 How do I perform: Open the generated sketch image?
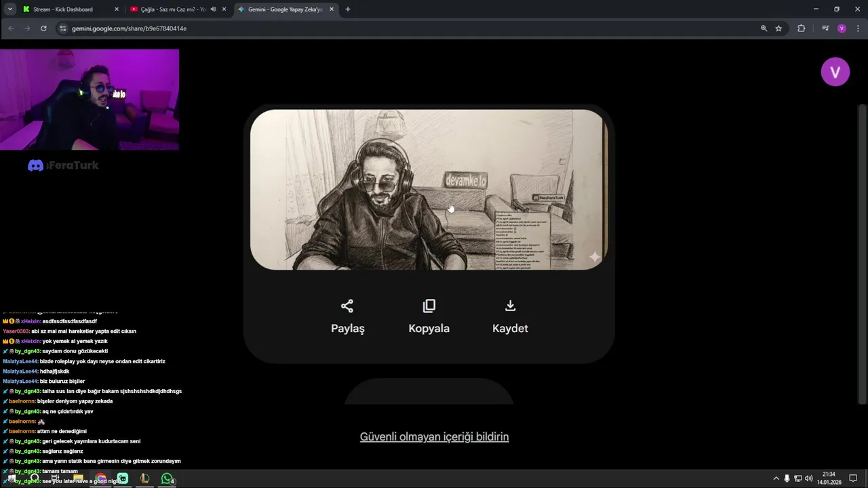click(429, 190)
